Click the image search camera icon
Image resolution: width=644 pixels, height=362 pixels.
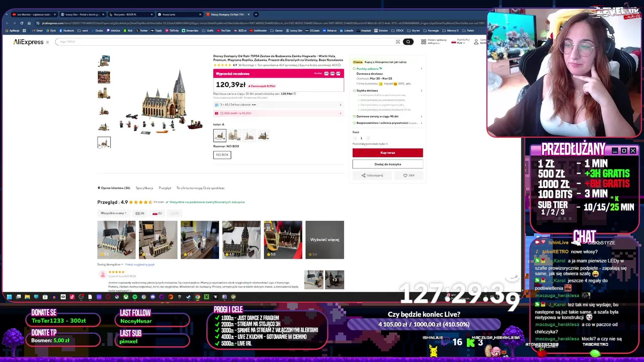click(x=398, y=42)
